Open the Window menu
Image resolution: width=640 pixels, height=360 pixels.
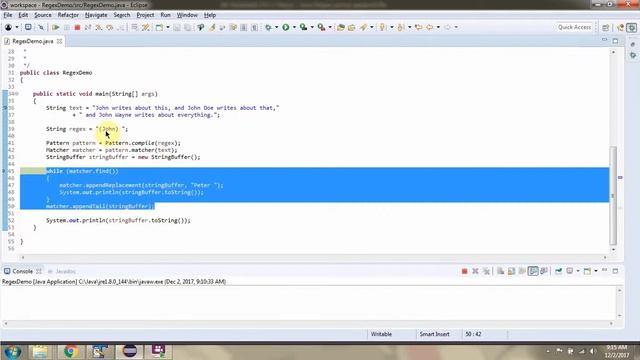pyautogui.click(x=187, y=15)
